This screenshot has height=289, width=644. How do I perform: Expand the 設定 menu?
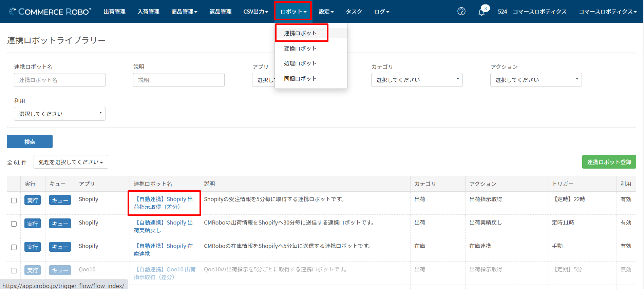[x=326, y=12]
